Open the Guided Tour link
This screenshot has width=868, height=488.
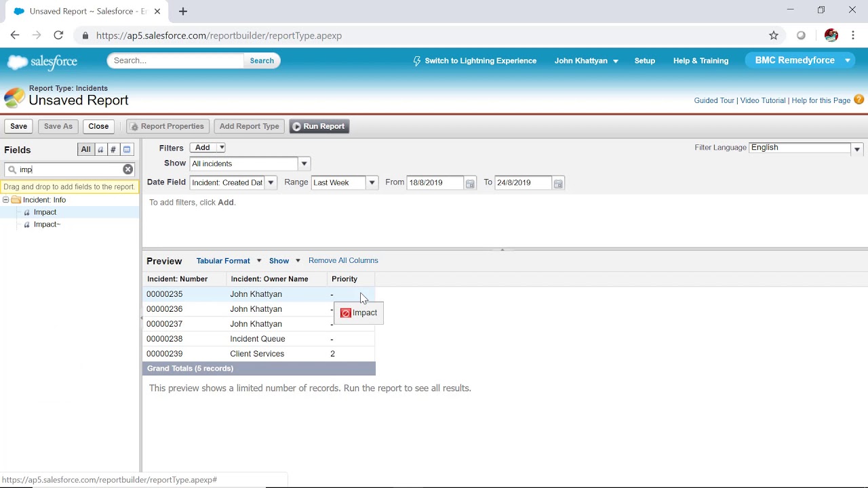click(x=714, y=100)
